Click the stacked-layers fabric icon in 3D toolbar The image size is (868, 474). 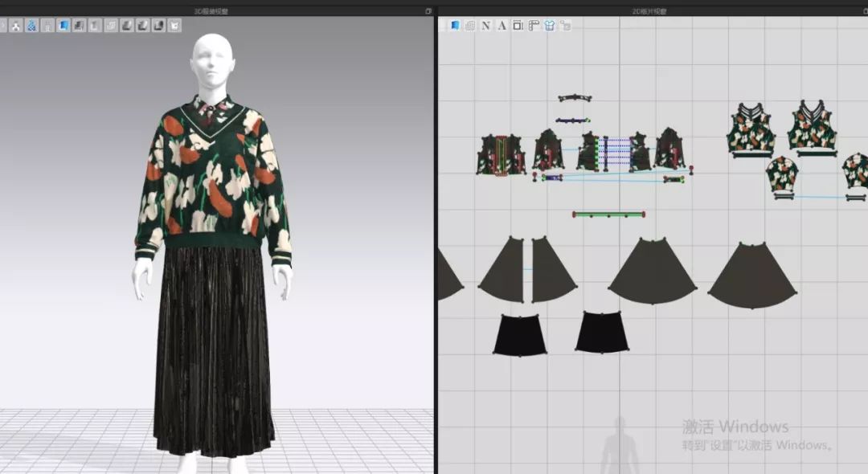111,26
